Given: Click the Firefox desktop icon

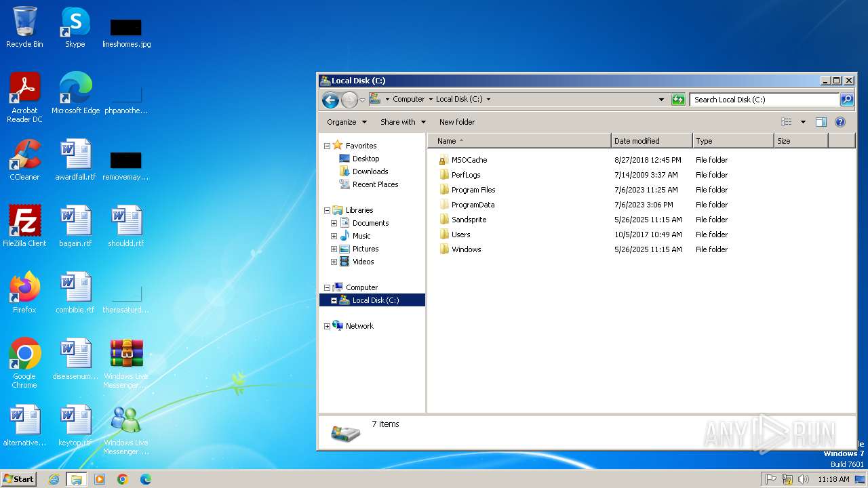Looking at the screenshot, I should [x=24, y=293].
